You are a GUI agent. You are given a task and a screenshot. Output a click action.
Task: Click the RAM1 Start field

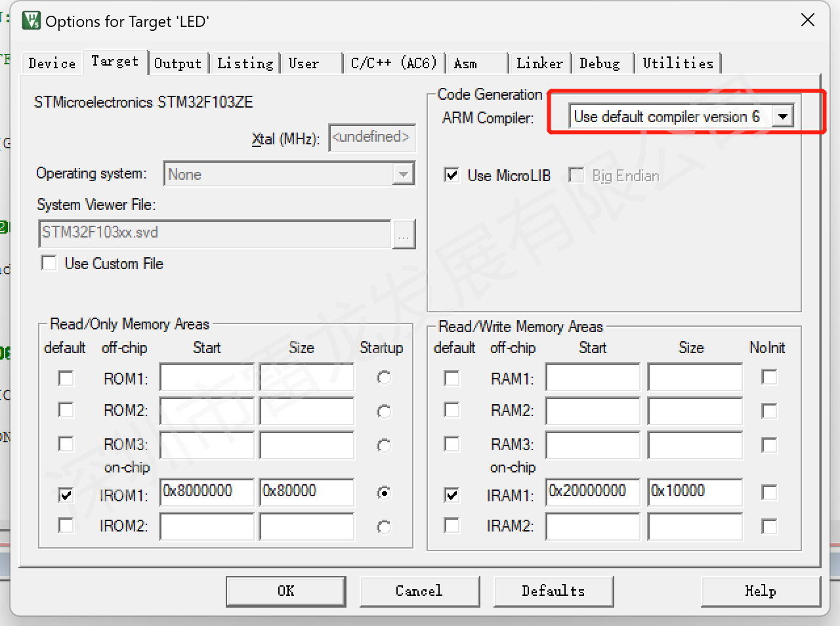click(x=593, y=377)
